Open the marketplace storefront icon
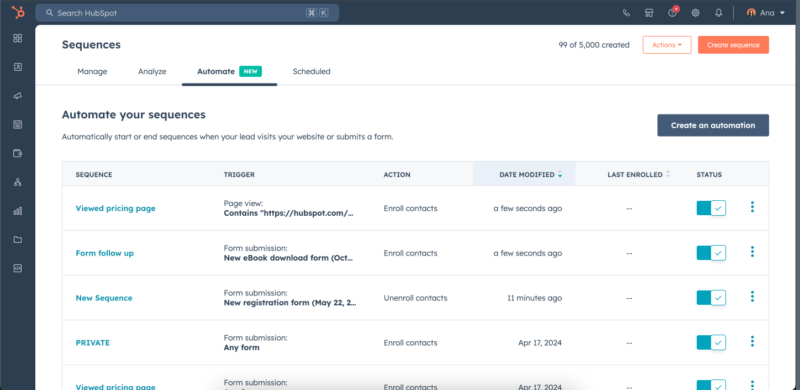This screenshot has width=800, height=390. [649, 13]
